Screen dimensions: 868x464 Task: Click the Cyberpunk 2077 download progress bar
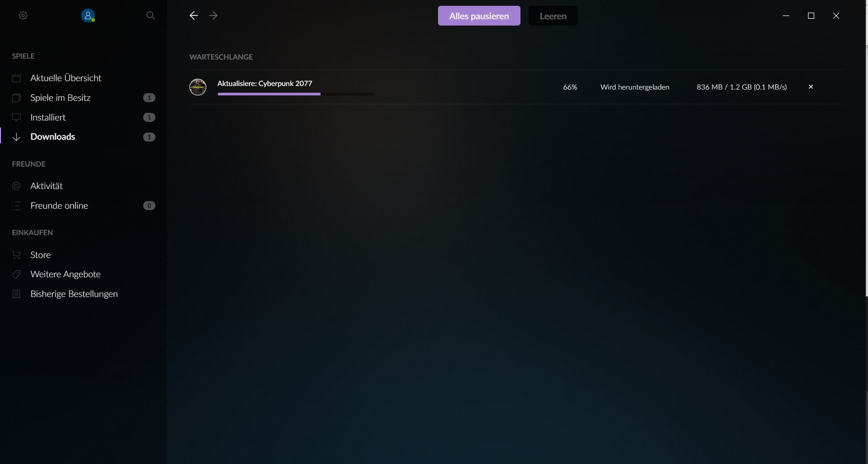pos(296,94)
